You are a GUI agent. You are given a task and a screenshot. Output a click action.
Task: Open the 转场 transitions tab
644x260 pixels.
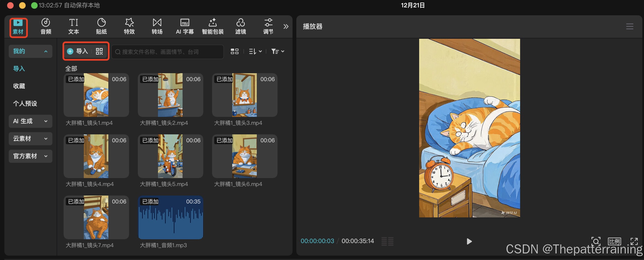coord(157,26)
